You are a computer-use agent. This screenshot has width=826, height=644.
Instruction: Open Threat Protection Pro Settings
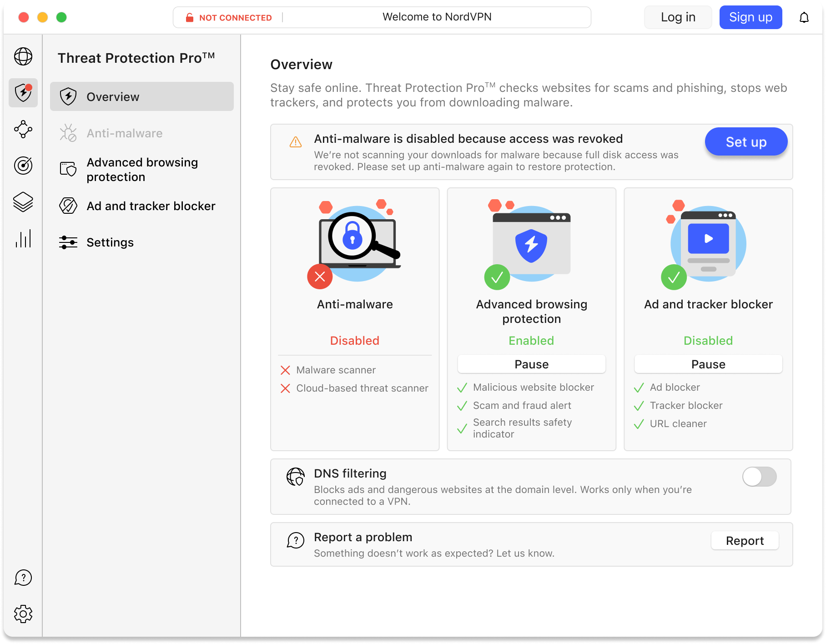(110, 242)
